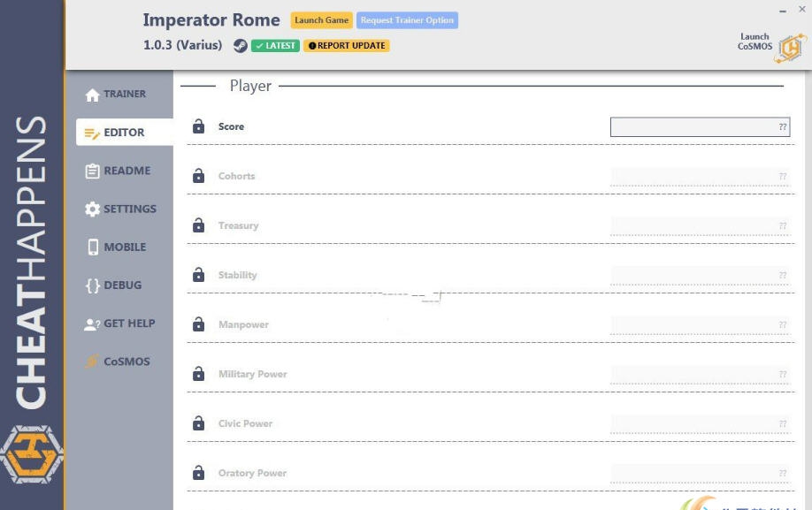Click Request Trainer Option button
This screenshot has width=812, height=510.
coord(407,20)
